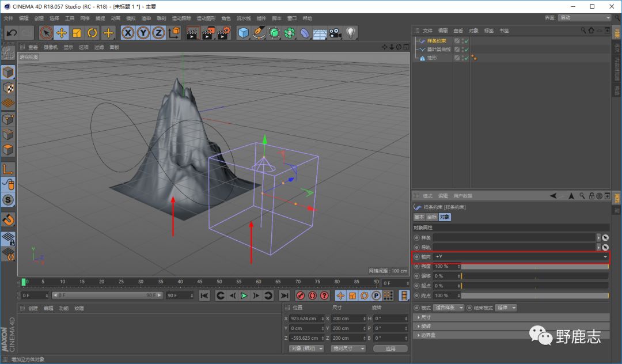Enable Points mode icon

[x=8, y=119]
